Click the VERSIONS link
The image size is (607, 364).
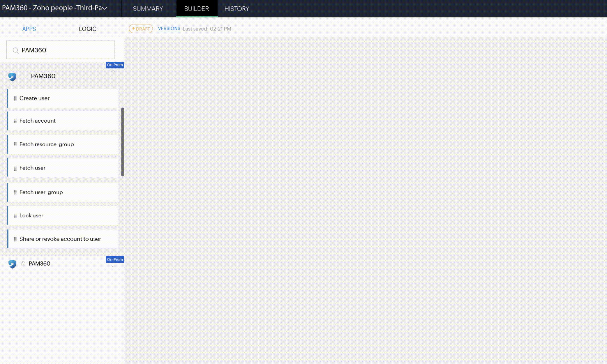pos(169,28)
